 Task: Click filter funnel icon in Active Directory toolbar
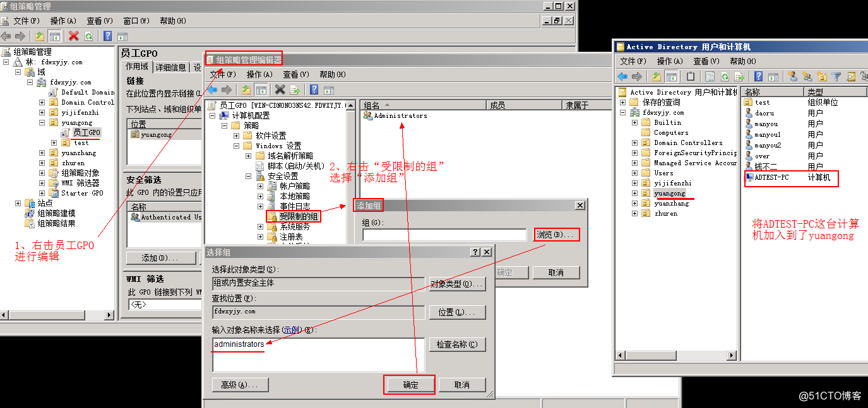[836, 77]
